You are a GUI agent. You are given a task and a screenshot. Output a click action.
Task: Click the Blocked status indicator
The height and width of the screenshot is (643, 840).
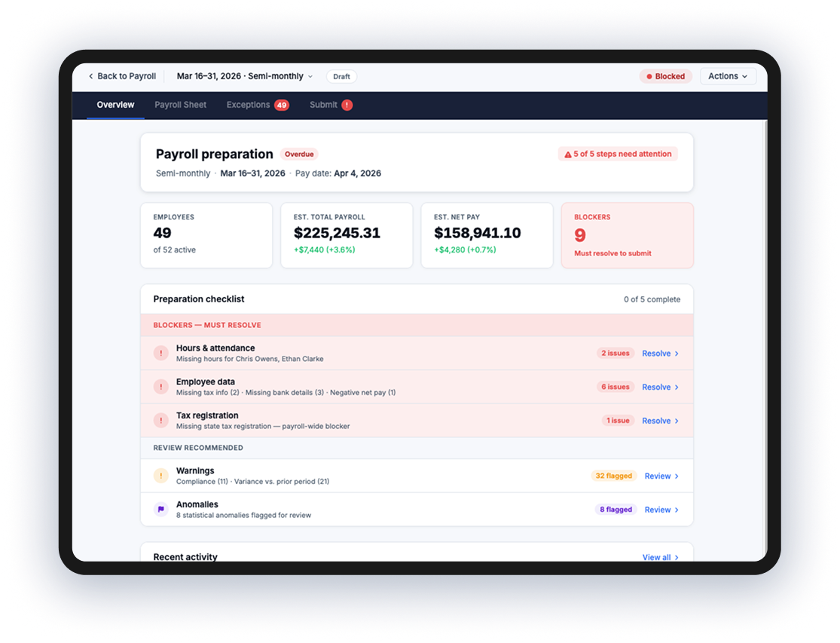tap(665, 76)
